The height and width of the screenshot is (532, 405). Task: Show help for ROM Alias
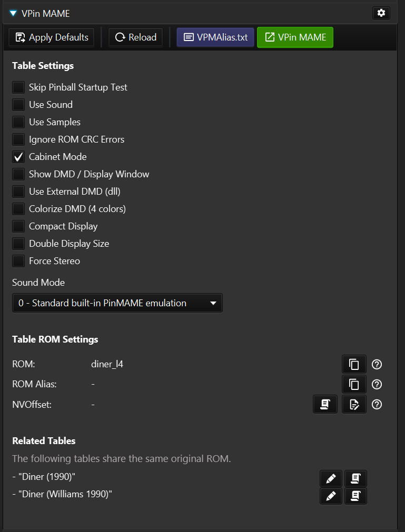(x=377, y=385)
